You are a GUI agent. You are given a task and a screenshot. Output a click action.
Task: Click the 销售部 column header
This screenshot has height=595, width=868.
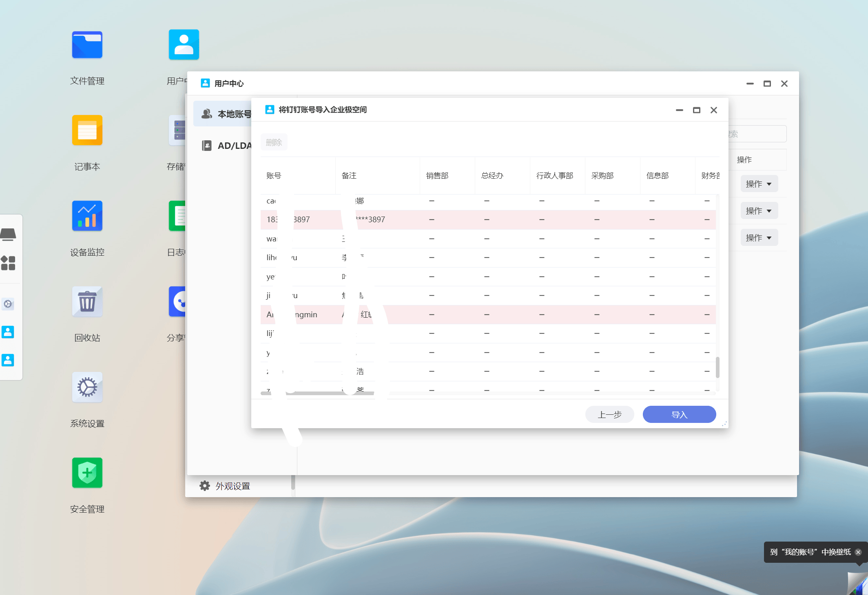point(447,175)
